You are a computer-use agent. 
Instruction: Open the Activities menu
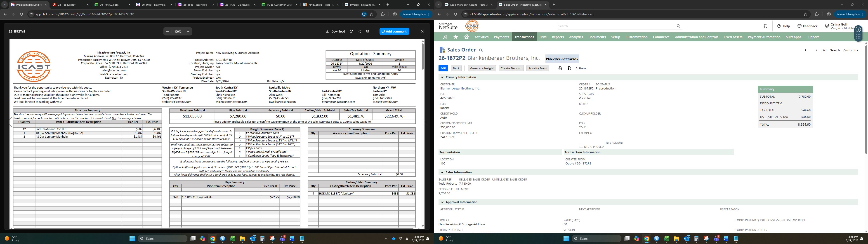(481, 37)
